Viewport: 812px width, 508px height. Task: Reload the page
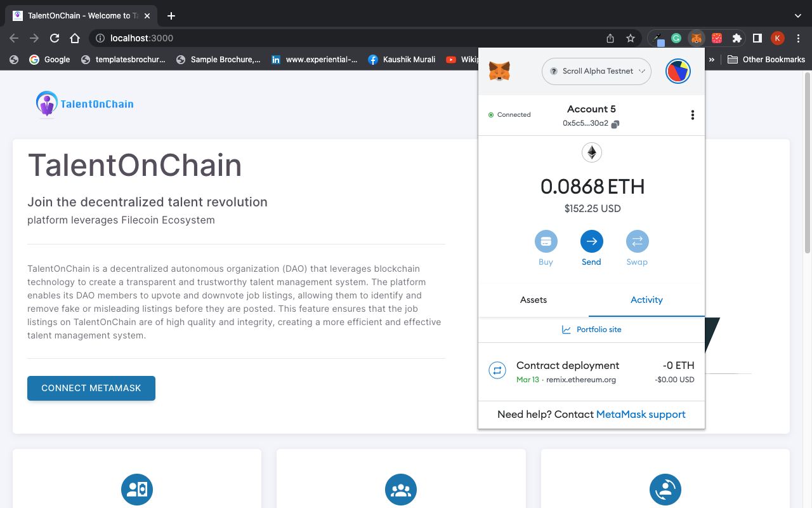coord(55,38)
